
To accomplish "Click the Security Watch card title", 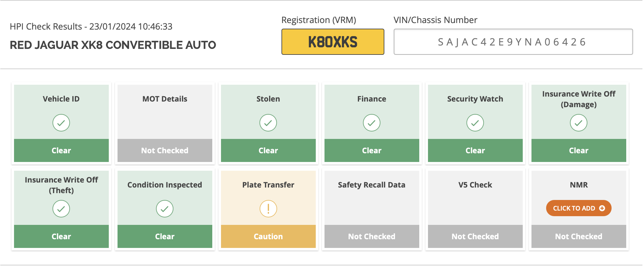I will tap(475, 99).
